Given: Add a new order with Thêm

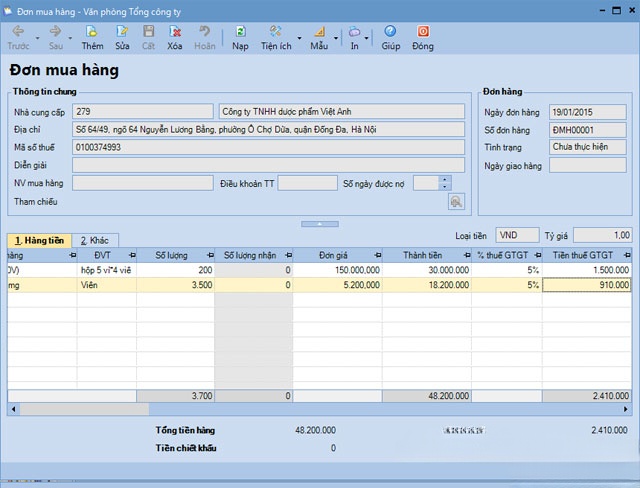Looking at the screenshot, I should point(92,37).
